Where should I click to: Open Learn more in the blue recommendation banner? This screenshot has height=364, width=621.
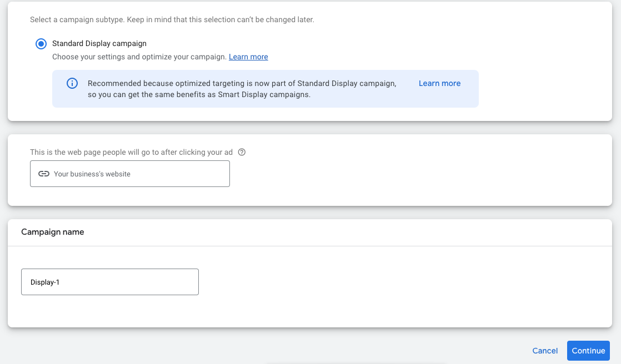coord(439,83)
